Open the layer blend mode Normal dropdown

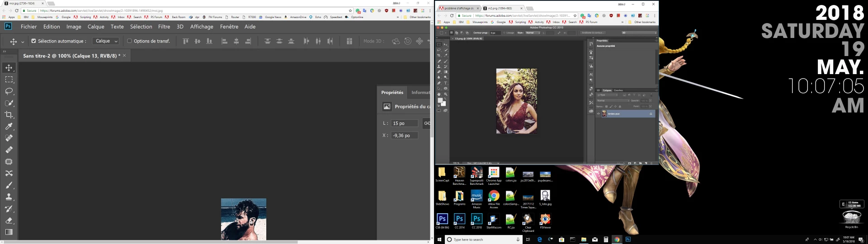(613, 101)
